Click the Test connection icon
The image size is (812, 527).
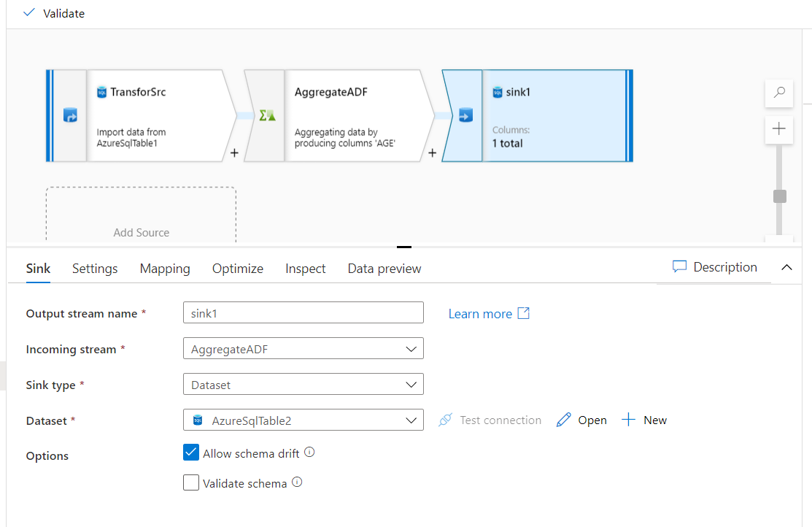445,420
